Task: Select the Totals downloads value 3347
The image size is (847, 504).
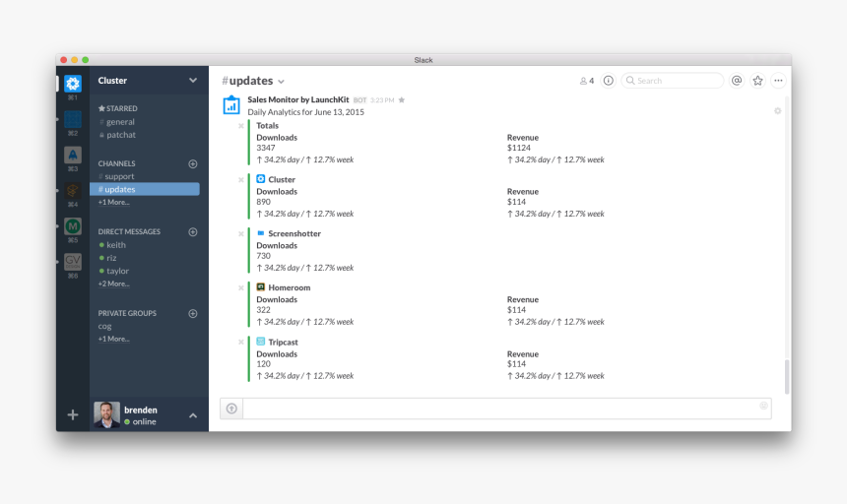Action: click(x=266, y=148)
